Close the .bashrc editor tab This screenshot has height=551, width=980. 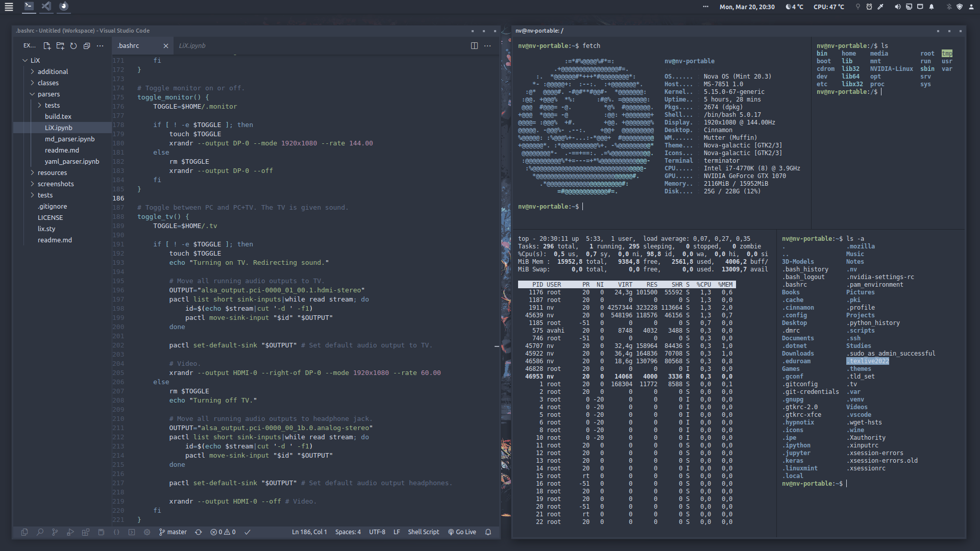click(166, 46)
